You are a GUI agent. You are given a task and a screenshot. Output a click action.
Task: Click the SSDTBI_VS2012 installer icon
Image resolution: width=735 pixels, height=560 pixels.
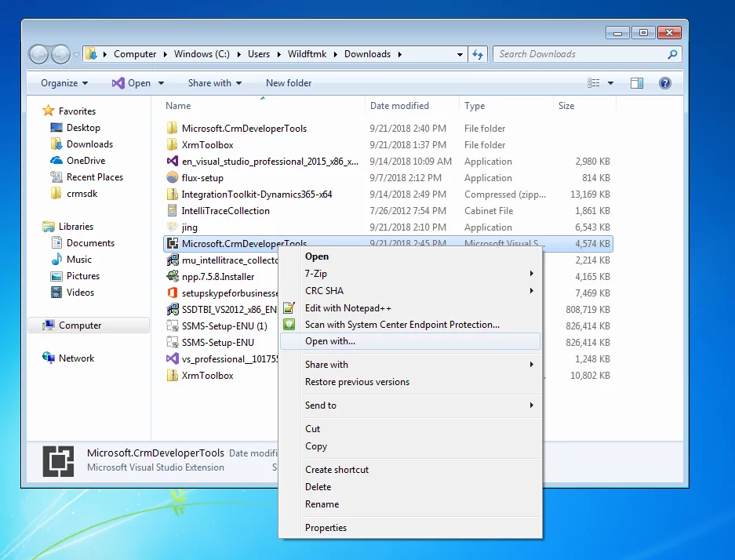173,309
